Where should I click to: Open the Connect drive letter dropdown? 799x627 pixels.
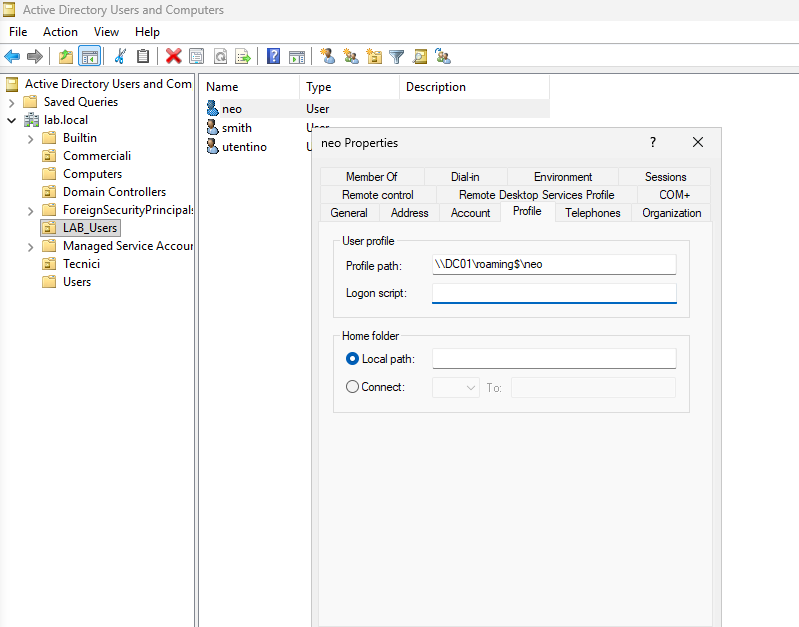(456, 387)
